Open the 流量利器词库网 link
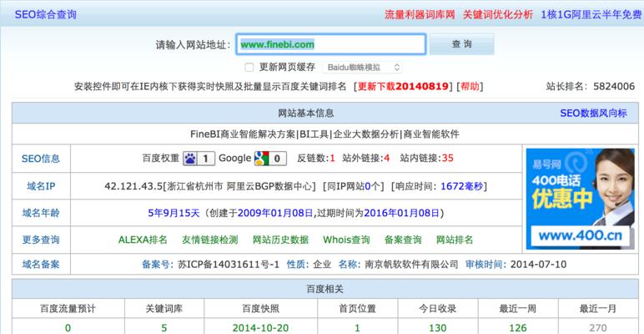 [420, 14]
